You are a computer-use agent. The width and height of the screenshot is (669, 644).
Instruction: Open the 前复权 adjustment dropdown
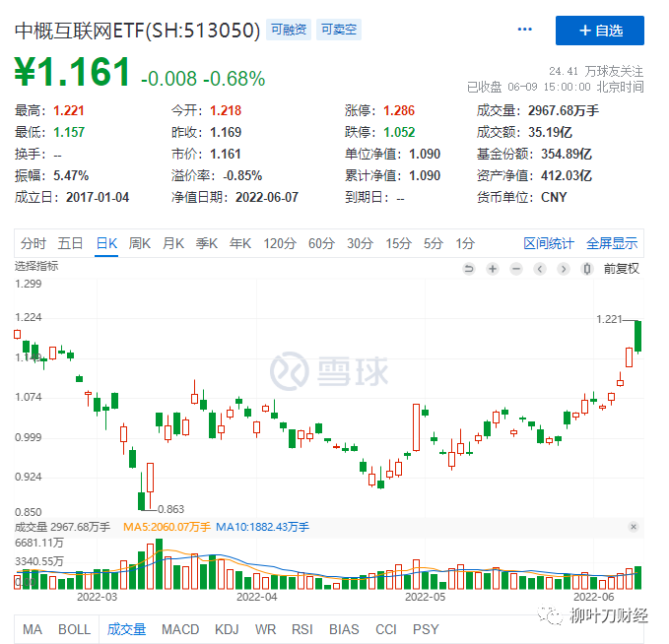click(621, 269)
